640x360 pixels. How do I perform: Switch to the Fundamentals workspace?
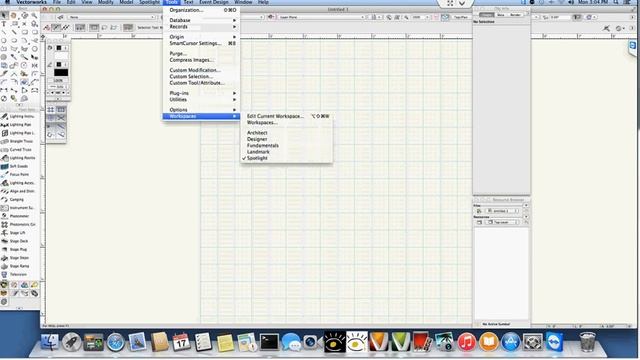[263, 145]
